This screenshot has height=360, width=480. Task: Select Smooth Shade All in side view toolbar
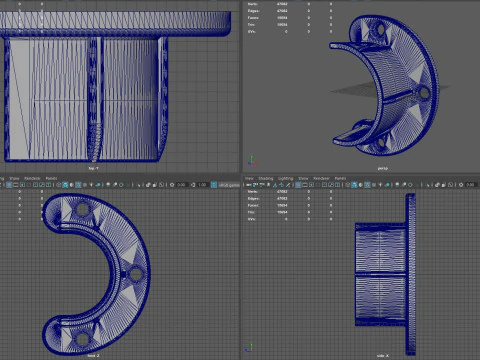(354, 185)
